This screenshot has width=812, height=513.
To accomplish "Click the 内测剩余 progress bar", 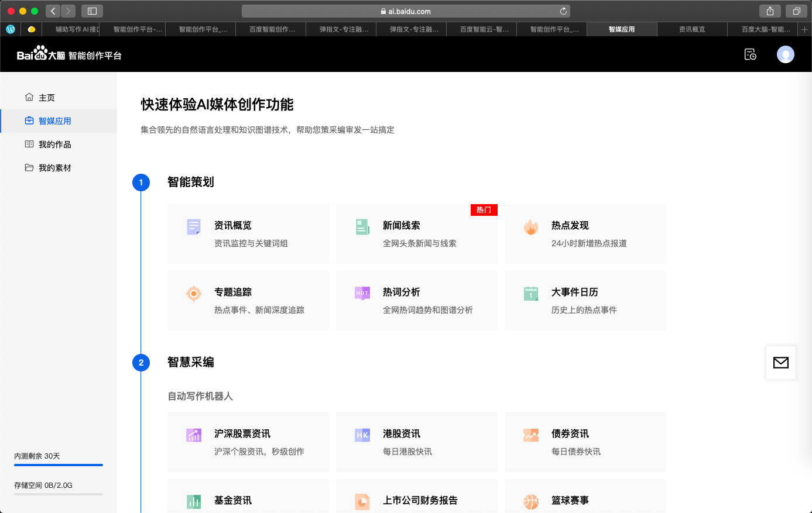I will [x=59, y=465].
